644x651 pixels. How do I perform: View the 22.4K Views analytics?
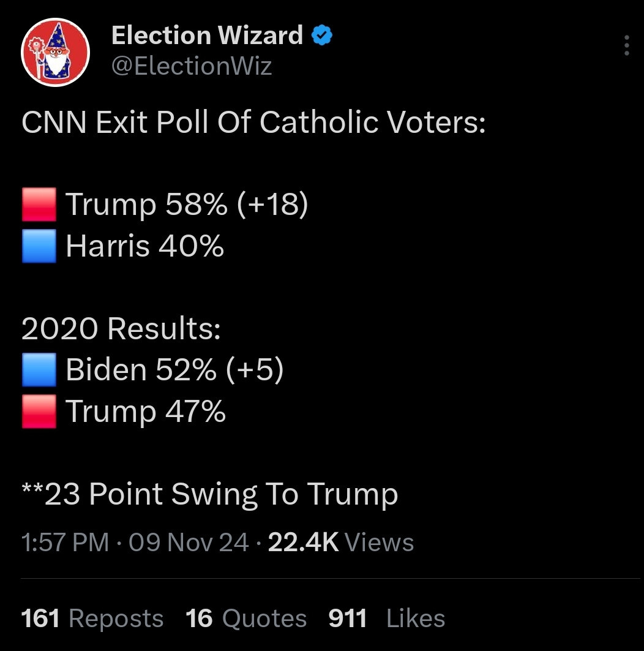[341, 542]
